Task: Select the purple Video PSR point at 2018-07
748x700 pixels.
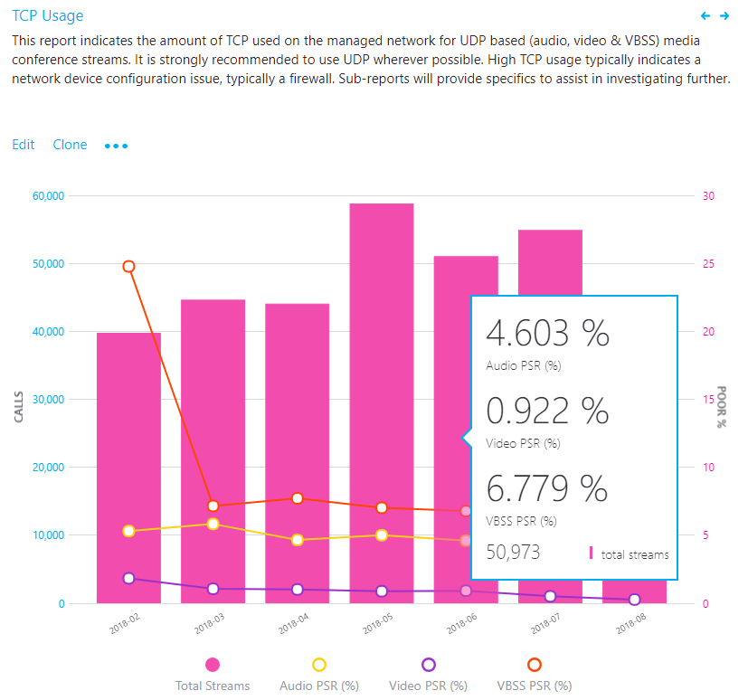Action: coord(549,596)
